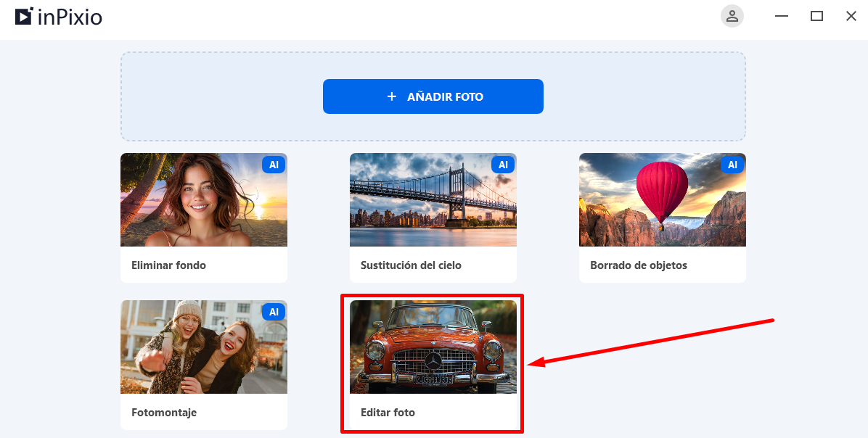
Task: Select the Fotomontaje label
Action: [164, 413]
